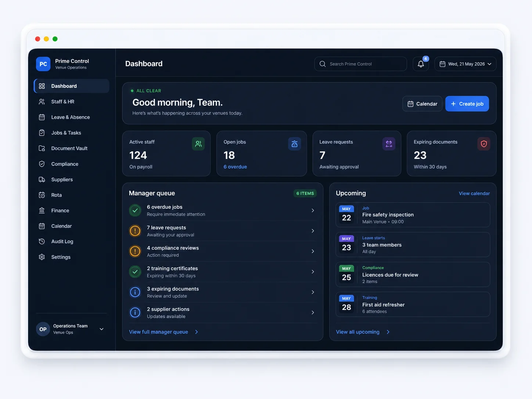Open the date picker dropdown

point(465,64)
